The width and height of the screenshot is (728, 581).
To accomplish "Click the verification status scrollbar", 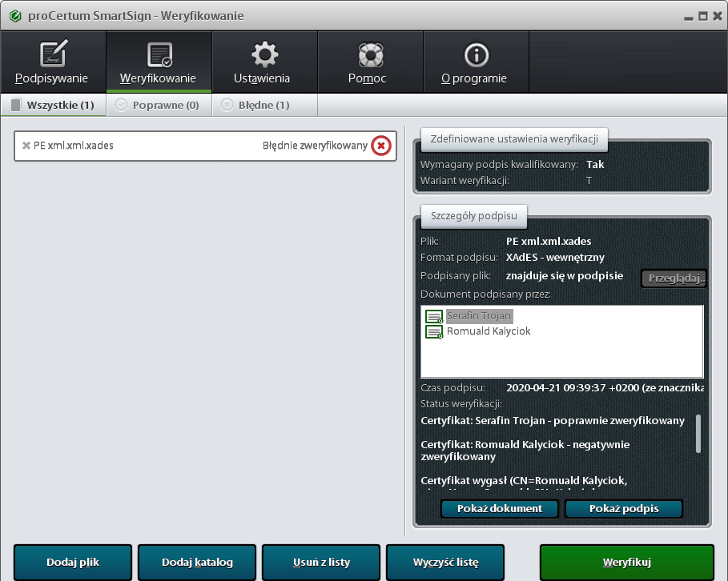I will coord(698,434).
